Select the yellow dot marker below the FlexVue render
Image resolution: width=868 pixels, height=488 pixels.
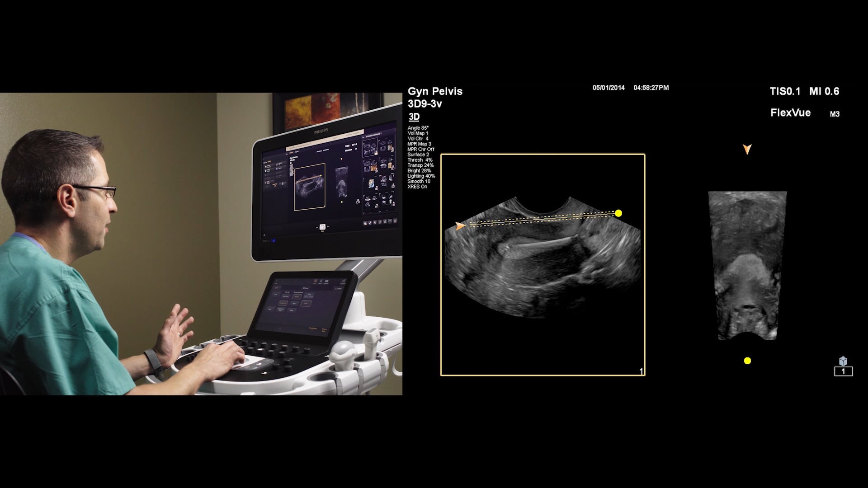pos(748,361)
